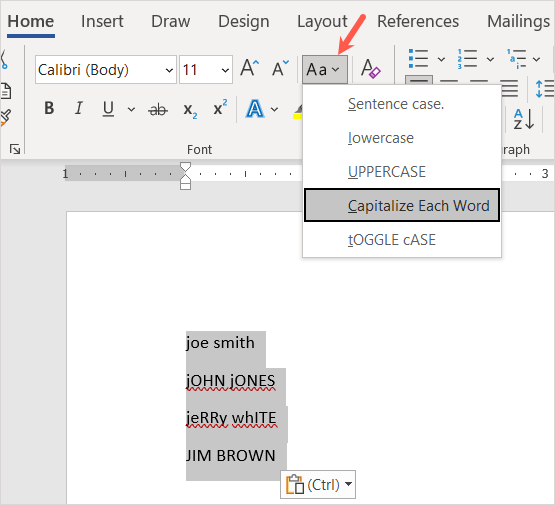Switch to the Home tab
This screenshot has height=505, width=555.
(31, 22)
